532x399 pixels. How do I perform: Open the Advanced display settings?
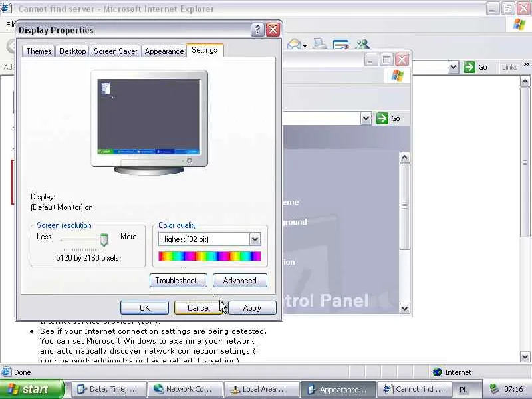[x=240, y=281]
